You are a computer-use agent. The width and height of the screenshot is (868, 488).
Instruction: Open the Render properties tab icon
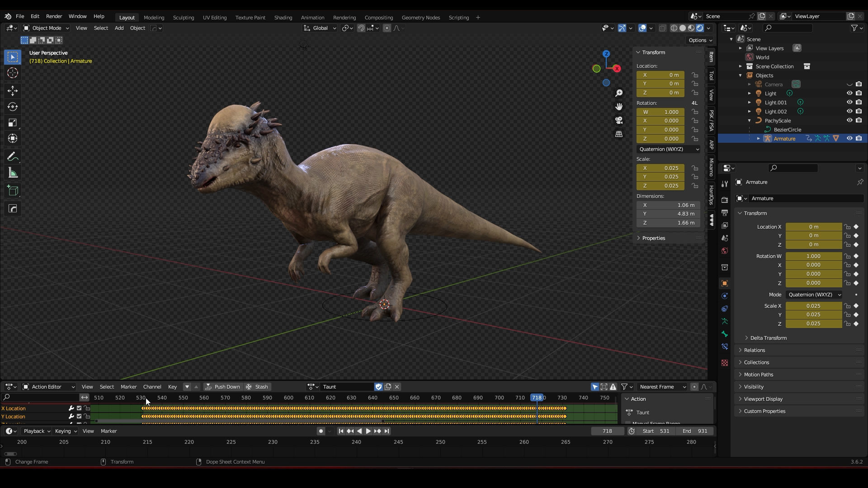pyautogui.click(x=725, y=200)
